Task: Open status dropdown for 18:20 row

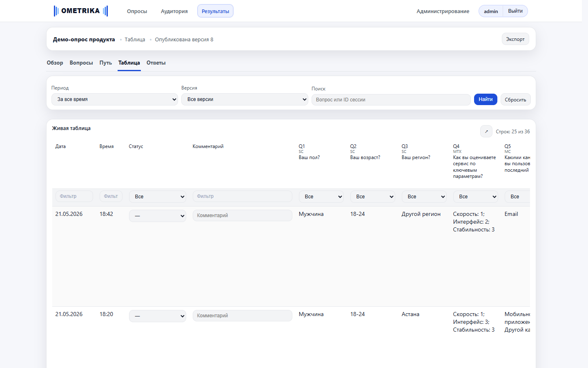Action: tap(158, 316)
